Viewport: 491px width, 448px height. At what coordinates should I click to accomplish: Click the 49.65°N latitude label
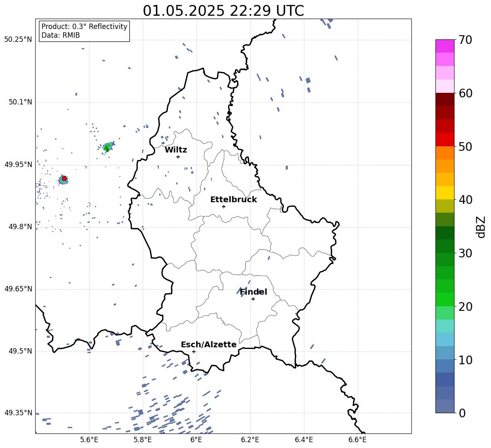(x=18, y=289)
